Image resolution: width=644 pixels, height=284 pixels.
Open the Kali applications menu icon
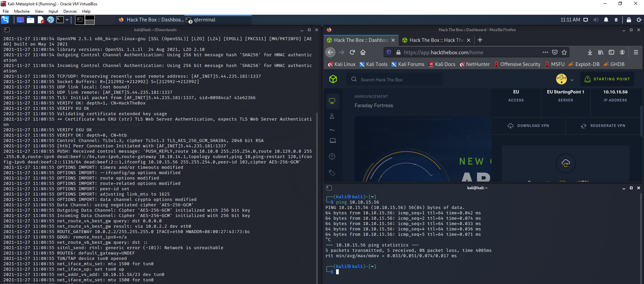(x=5, y=20)
